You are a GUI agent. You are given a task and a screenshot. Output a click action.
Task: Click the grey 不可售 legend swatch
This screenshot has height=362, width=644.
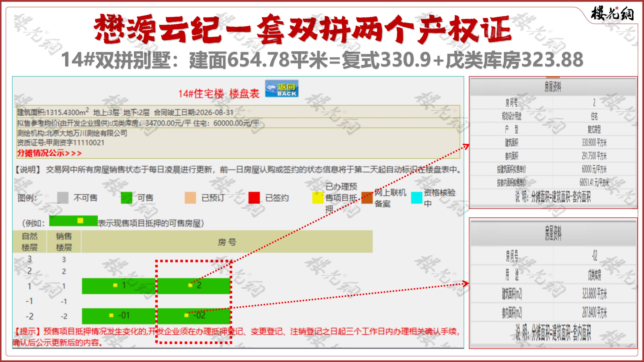coord(63,198)
